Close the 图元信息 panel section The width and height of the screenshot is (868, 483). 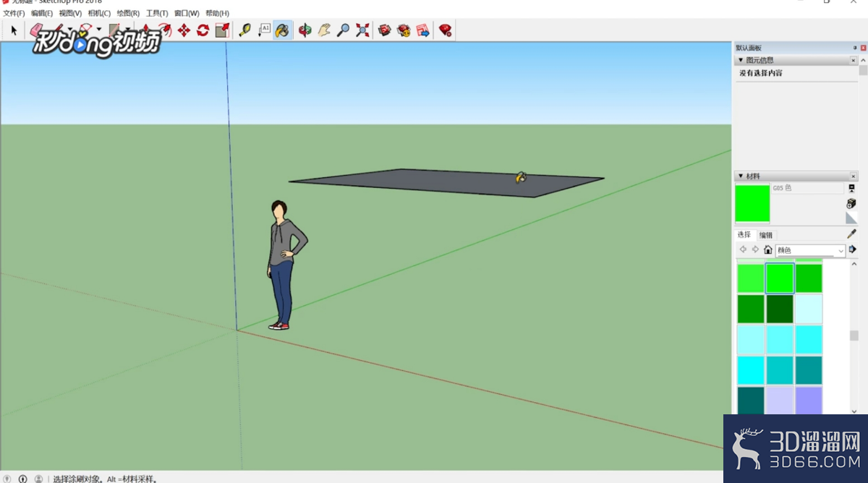[x=854, y=60]
